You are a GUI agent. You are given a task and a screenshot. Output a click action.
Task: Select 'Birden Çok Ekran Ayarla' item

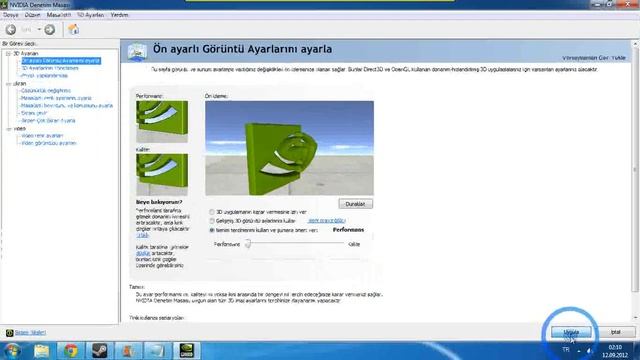(48, 121)
